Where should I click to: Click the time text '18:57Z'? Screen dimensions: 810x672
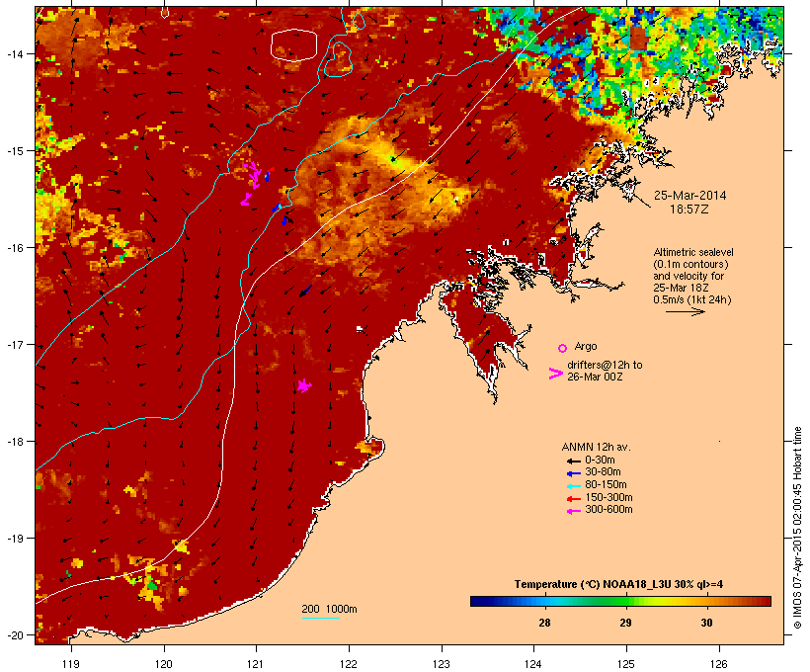coord(689,210)
